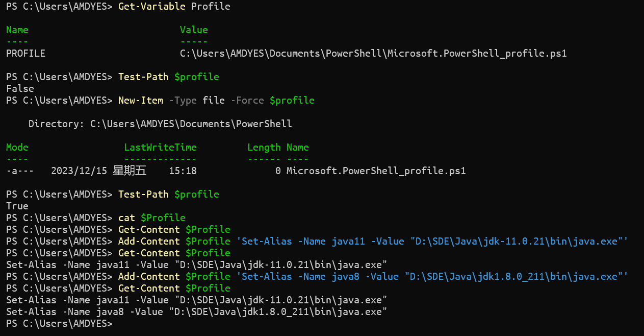Image resolution: width=644 pixels, height=336 pixels.
Task: Select the Value column header
Action: pyautogui.click(x=194, y=30)
